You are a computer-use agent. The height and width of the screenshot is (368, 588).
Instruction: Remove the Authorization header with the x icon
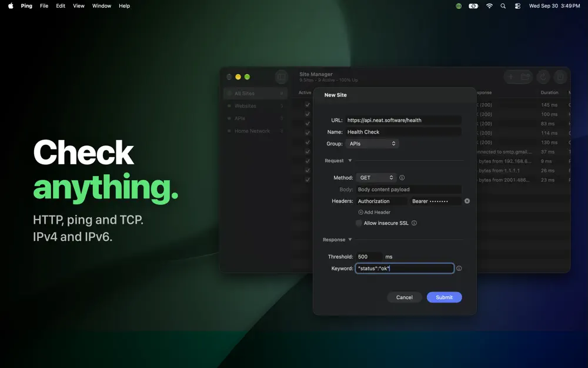pos(467,201)
